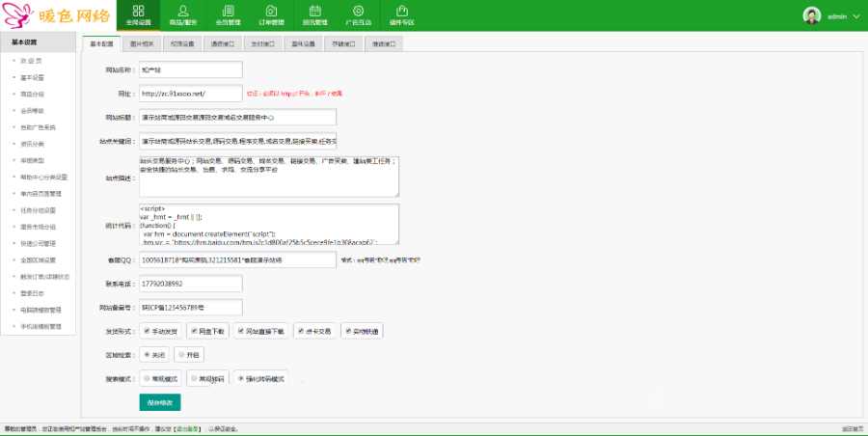Uncheck the 手动发货 checkbox
The width and height of the screenshot is (868, 436).
point(147,331)
